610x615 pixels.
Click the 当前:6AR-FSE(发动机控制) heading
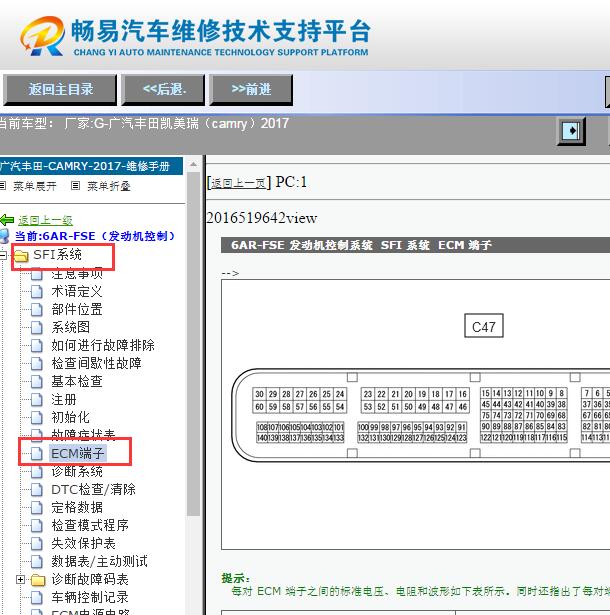pyautogui.click(x=94, y=237)
